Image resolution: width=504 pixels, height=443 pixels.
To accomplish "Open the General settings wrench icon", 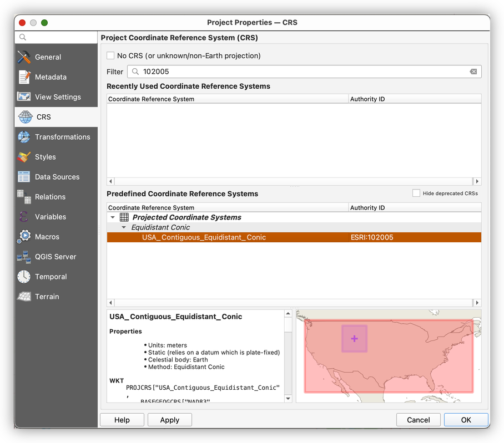I will click(x=24, y=57).
